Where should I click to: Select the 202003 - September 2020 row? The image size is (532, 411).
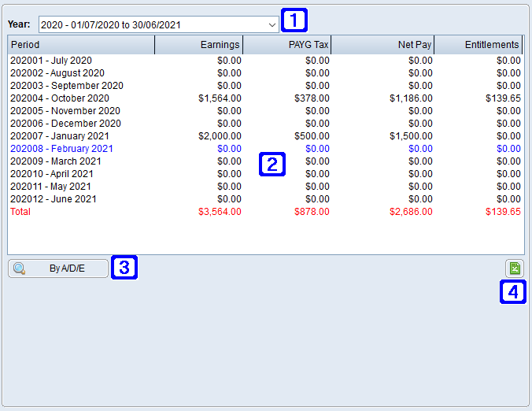266,86
